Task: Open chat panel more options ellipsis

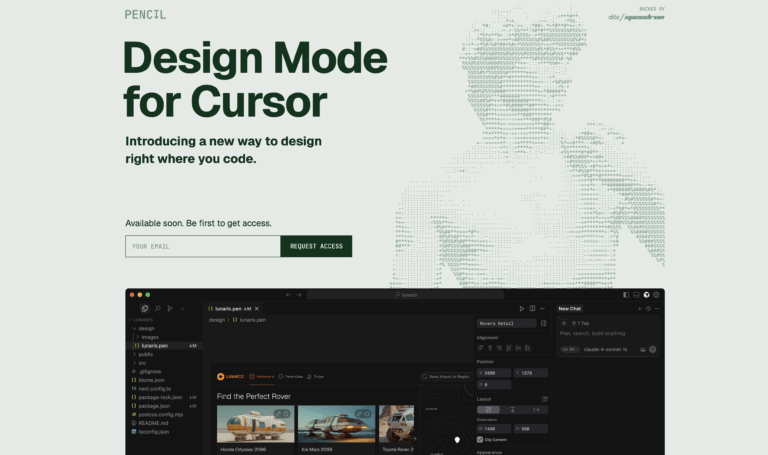Action: (x=657, y=309)
